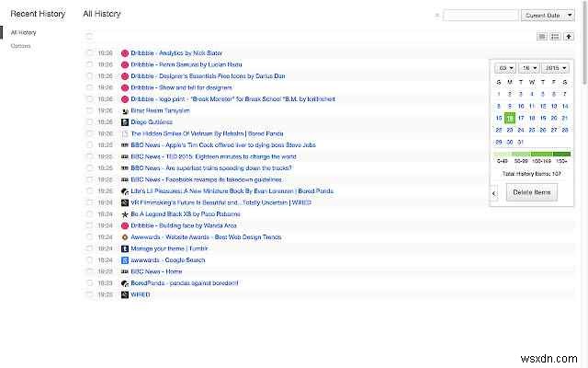Open BBC News superfast trains link
This screenshot has height=368, width=588.
pyautogui.click(x=211, y=168)
